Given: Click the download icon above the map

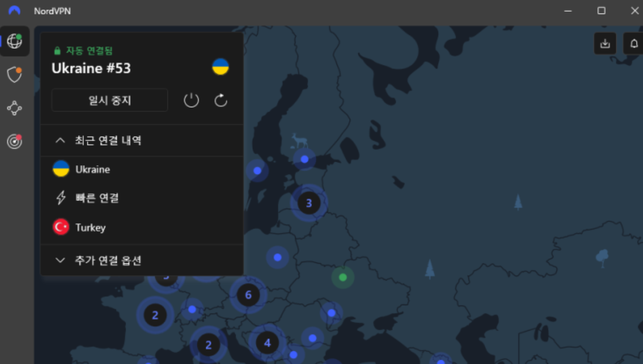Looking at the screenshot, I should coord(605,44).
